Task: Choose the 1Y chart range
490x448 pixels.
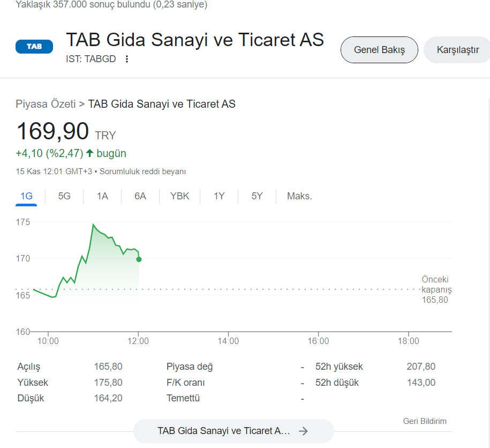Action: pos(219,196)
